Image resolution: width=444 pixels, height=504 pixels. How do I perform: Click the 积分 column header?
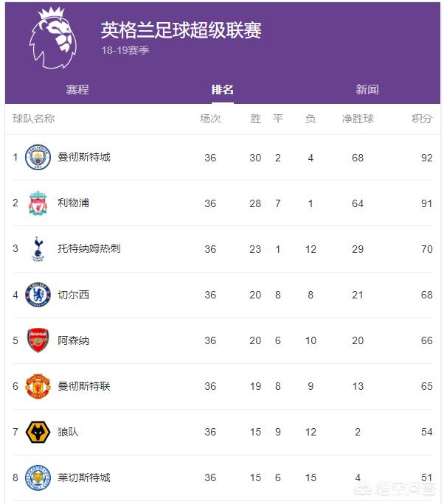[422, 119]
